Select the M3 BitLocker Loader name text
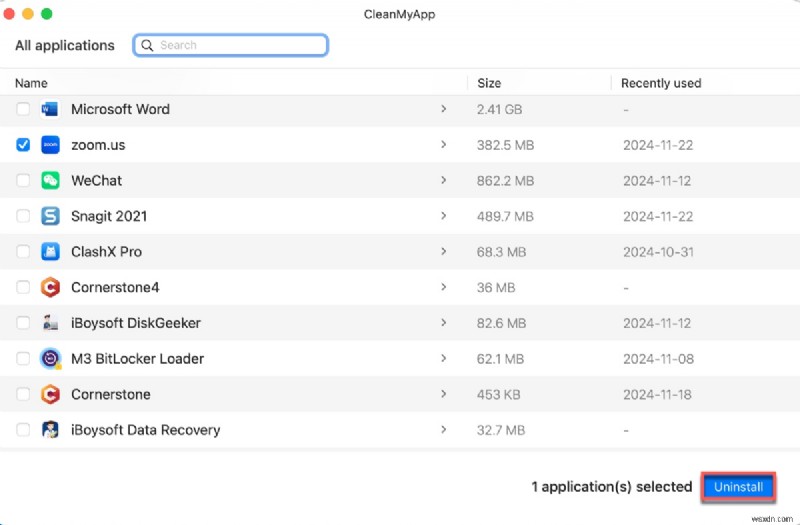The height and width of the screenshot is (525, 800). 137,359
